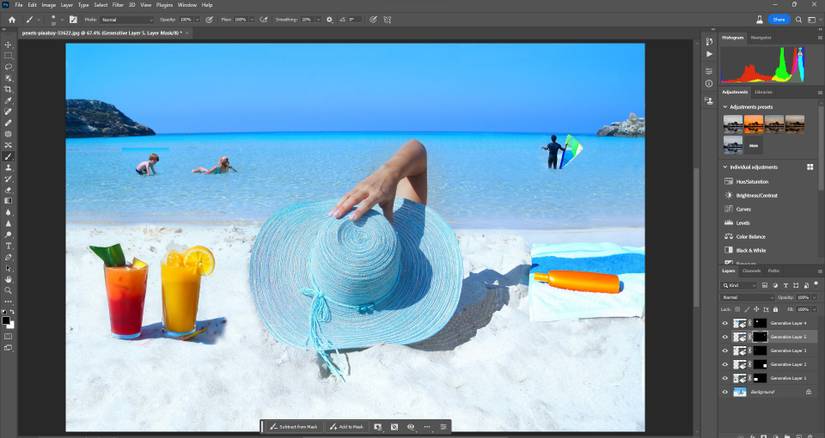825x438 pixels.
Task: Click the three-dots icon in contextual task bar
Action: [427, 427]
